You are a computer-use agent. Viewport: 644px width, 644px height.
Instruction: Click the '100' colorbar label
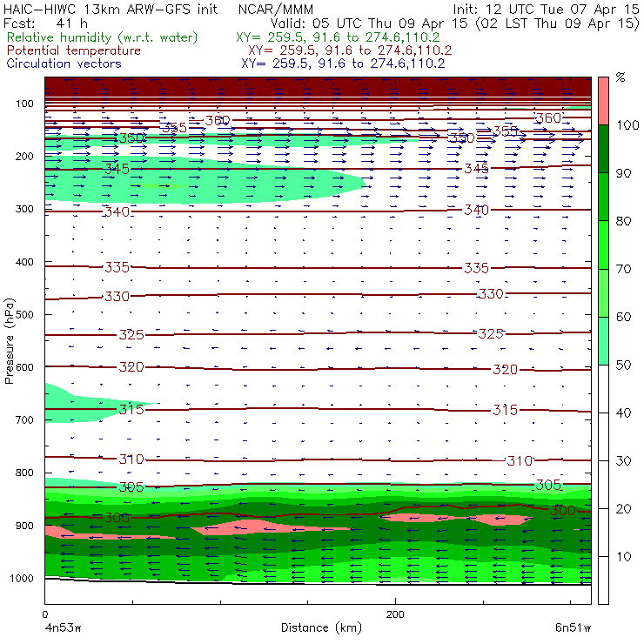(627, 124)
